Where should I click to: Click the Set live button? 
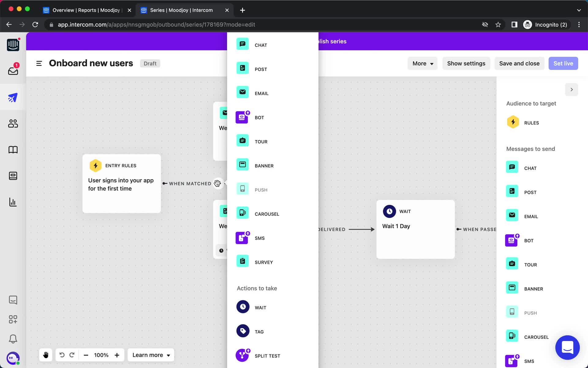(x=563, y=63)
